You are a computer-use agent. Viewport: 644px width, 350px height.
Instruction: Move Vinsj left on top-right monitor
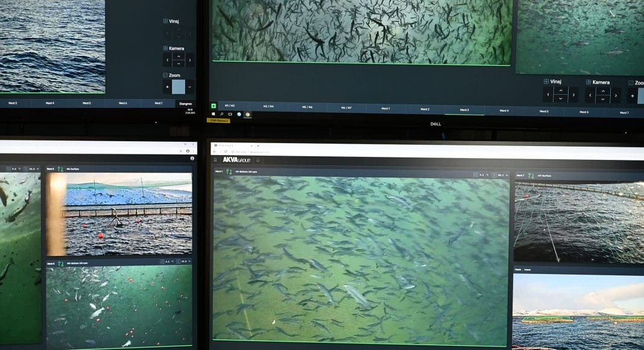click(x=548, y=95)
